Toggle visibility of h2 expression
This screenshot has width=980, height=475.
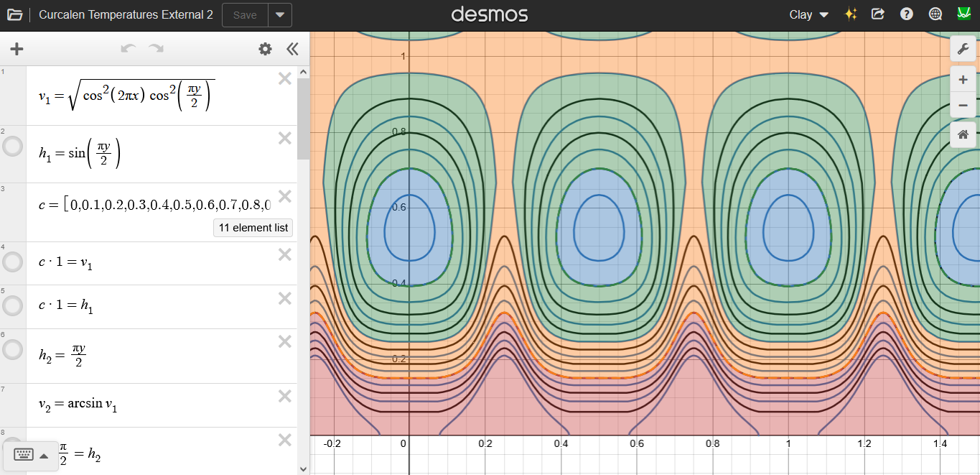(x=13, y=350)
